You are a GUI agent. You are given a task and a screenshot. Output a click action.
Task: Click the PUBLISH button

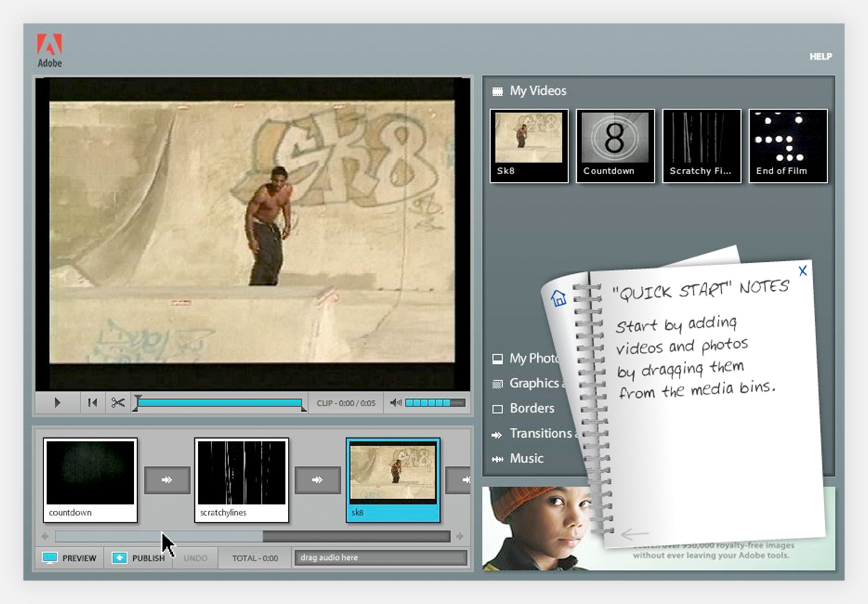[x=138, y=558]
